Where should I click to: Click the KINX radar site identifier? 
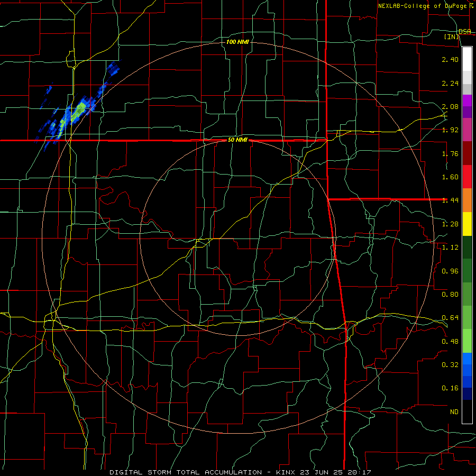click(286, 472)
